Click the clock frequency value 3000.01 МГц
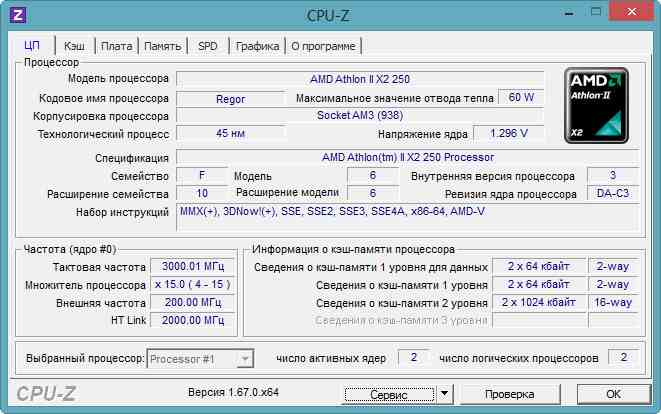 (x=193, y=266)
